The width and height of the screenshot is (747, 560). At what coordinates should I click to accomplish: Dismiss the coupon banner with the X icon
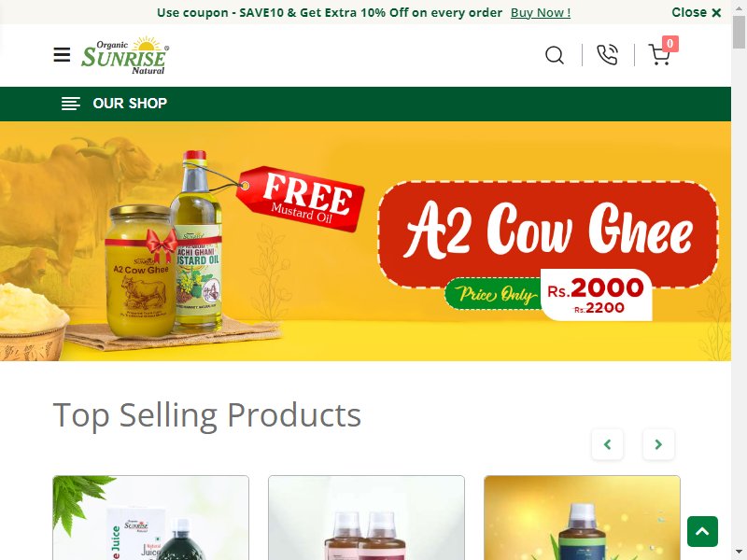(716, 13)
